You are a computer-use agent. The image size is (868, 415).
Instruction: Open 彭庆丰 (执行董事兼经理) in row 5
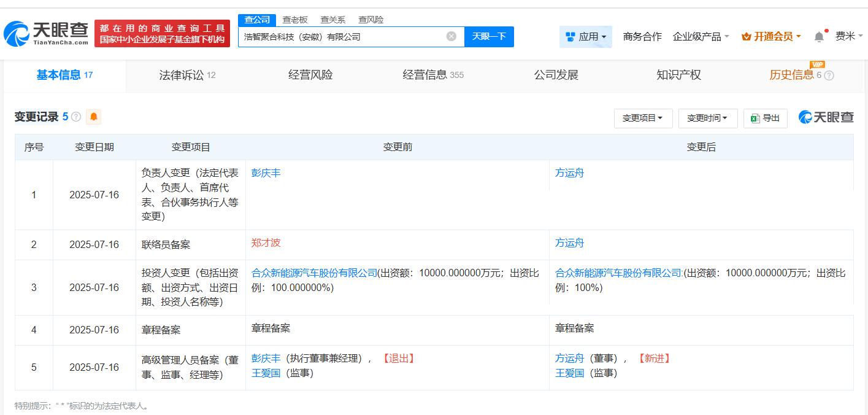(266, 359)
